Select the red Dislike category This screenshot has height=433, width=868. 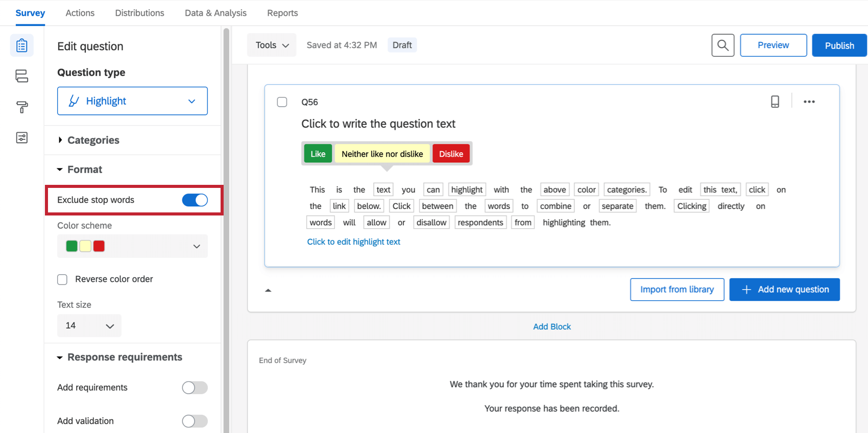point(451,154)
